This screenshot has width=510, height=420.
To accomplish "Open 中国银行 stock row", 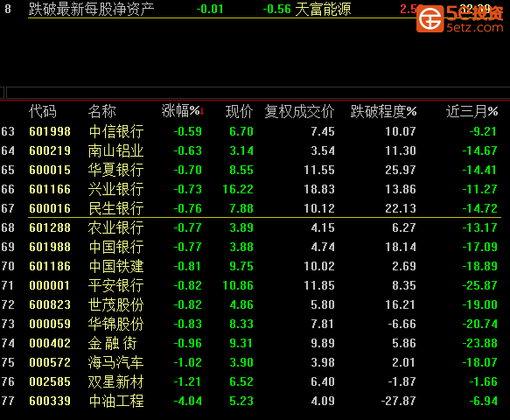I will (255, 247).
